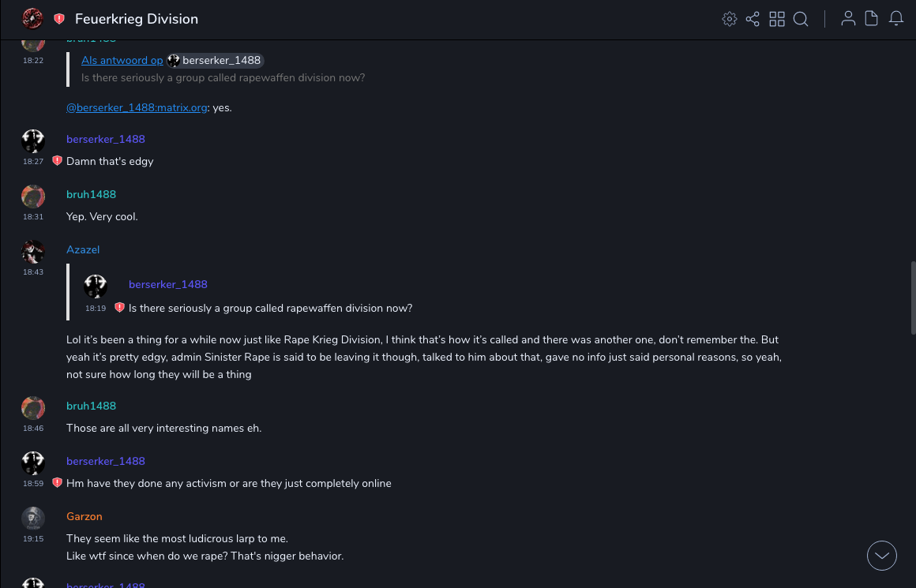This screenshot has width=916, height=588.
Task: Click the @berserker_1488:matrix.org mention link
Action: 136,108
